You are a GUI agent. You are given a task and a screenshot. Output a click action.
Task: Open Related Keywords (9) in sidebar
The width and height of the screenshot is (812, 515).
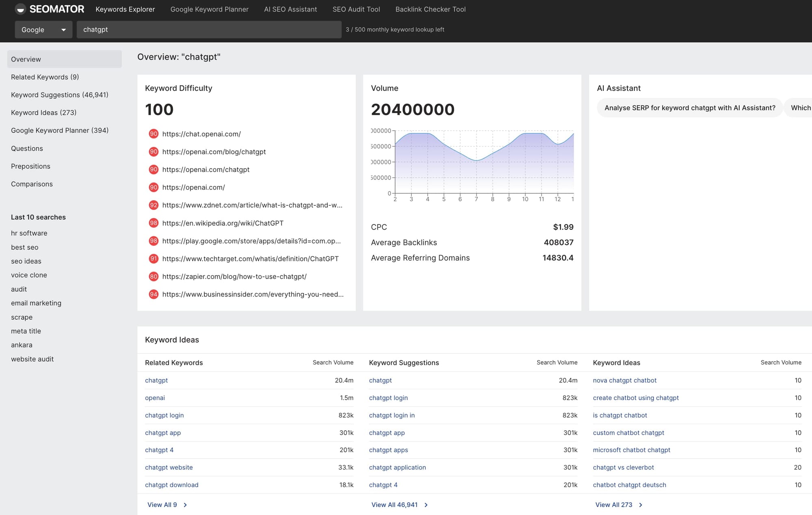tap(45, 77)
